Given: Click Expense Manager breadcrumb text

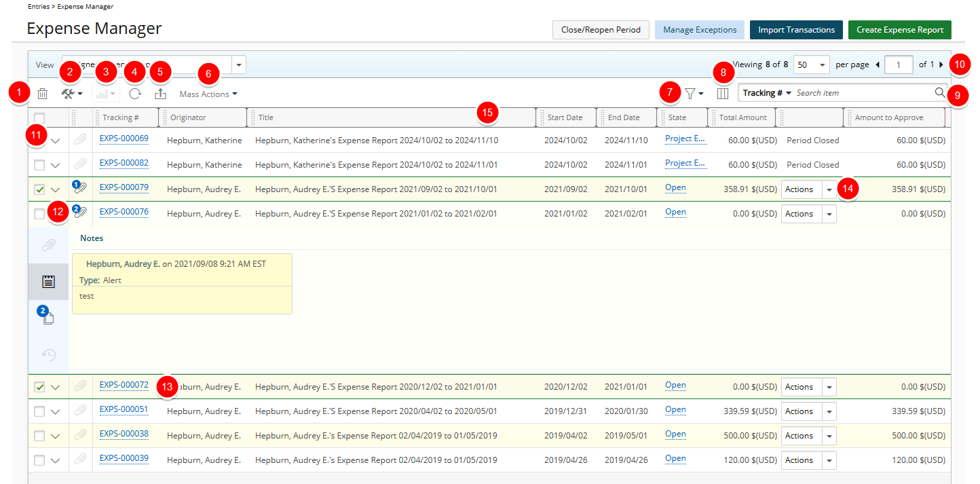Looking at the screenshot, I should pos(86,7).
